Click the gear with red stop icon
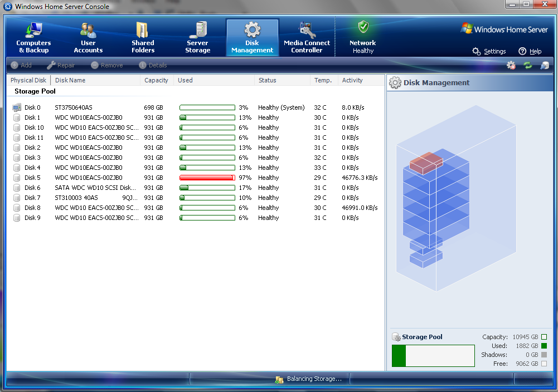558x392 pixels. click(x=511, y=66)
